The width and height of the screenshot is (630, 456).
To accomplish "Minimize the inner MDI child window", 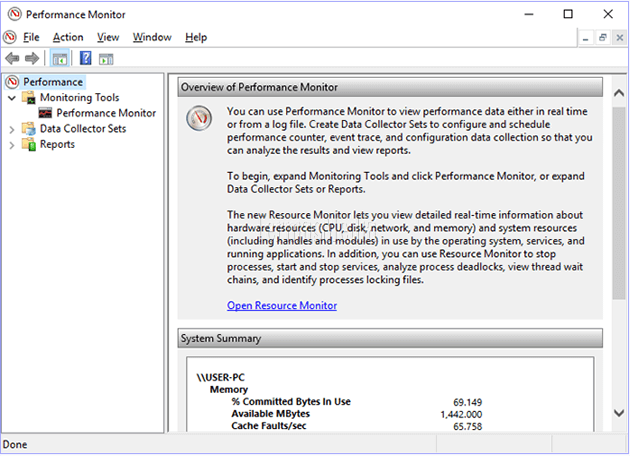I will pyautogui.click(x=585, y=38).
